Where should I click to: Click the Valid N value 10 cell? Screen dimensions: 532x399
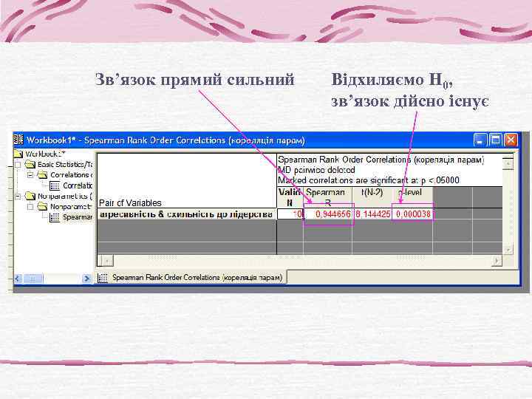tap(290, 214)
